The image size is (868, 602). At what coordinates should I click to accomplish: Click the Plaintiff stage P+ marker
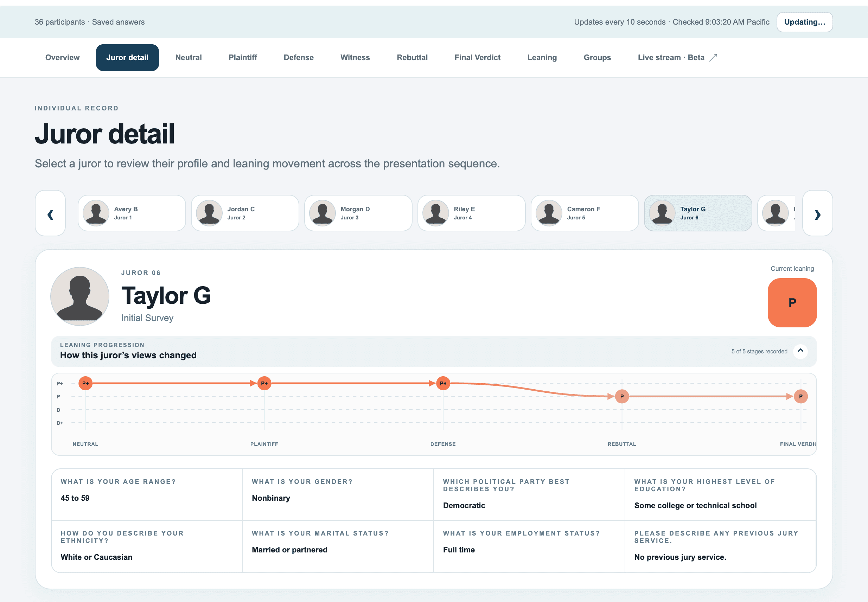click(264, 383)
